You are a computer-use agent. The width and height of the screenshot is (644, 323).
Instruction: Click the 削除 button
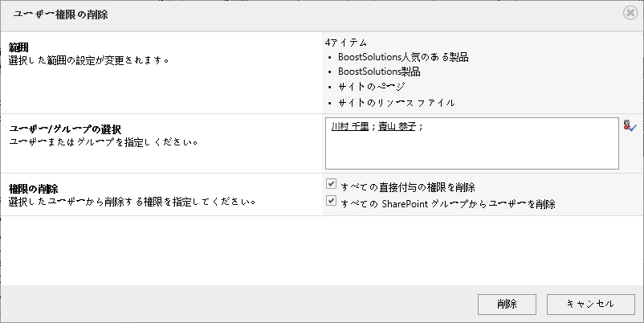coord(507,304)
